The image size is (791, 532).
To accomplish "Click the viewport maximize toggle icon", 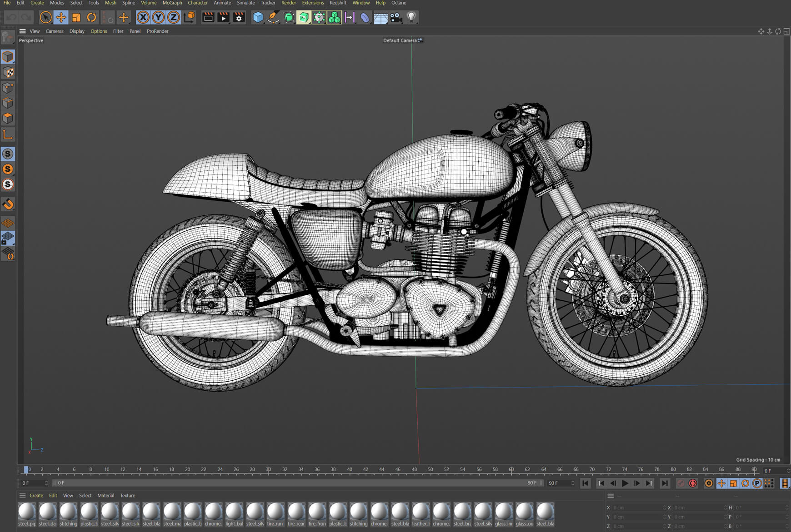I will coord(786,31).
